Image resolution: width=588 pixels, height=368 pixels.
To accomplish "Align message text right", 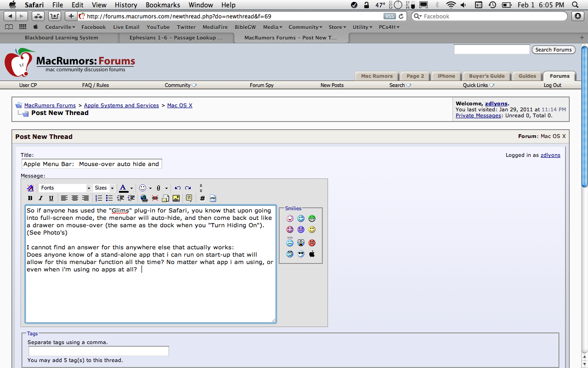I will tap(85, 198).
